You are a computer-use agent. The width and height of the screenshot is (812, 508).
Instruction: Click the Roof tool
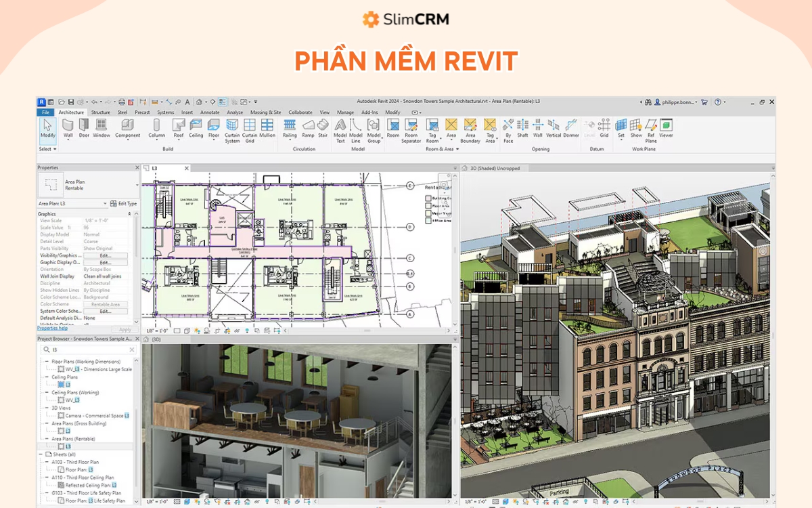pos(179,129)
